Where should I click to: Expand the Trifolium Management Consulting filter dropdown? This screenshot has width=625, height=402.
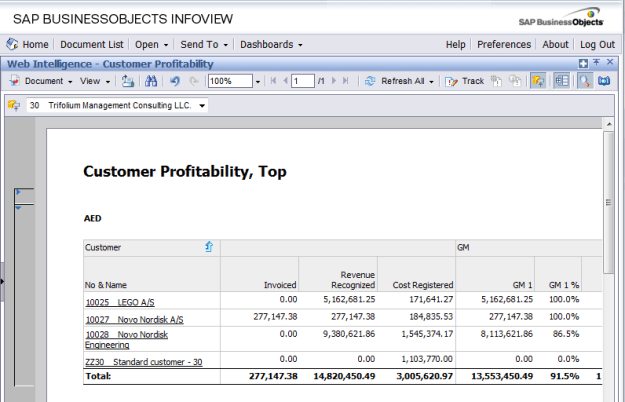pyautogui.click(x=202, y=105)
